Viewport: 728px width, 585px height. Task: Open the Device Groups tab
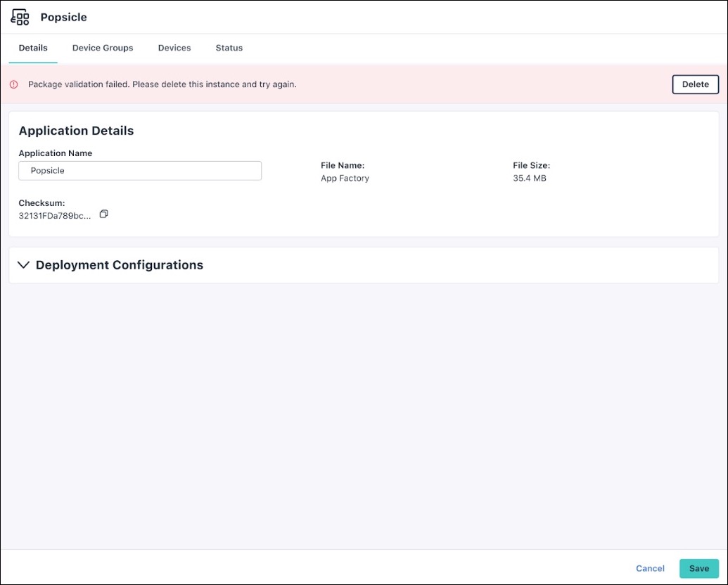tap(103, 48)
